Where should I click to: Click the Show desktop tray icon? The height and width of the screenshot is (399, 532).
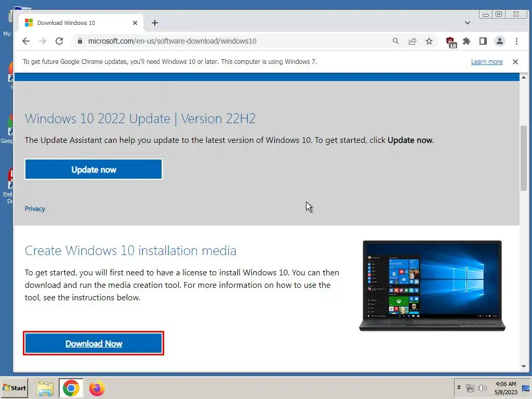pyautogui.click(x=526, y=388)
